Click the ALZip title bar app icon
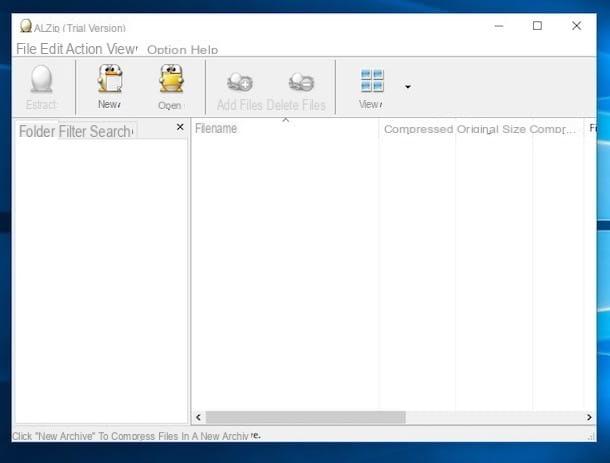610x463 pixels. [26, 26]
